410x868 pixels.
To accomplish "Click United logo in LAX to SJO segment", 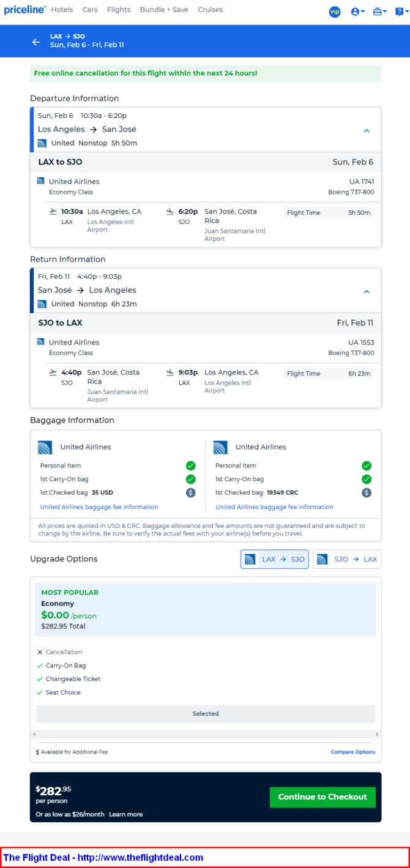I will click(40, 181).
